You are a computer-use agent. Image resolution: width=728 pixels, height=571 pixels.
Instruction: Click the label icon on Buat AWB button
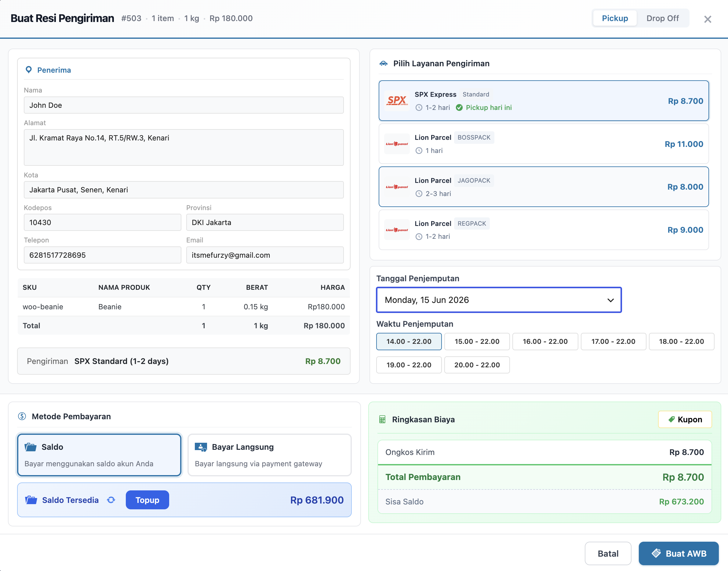[x=656, y=553]
